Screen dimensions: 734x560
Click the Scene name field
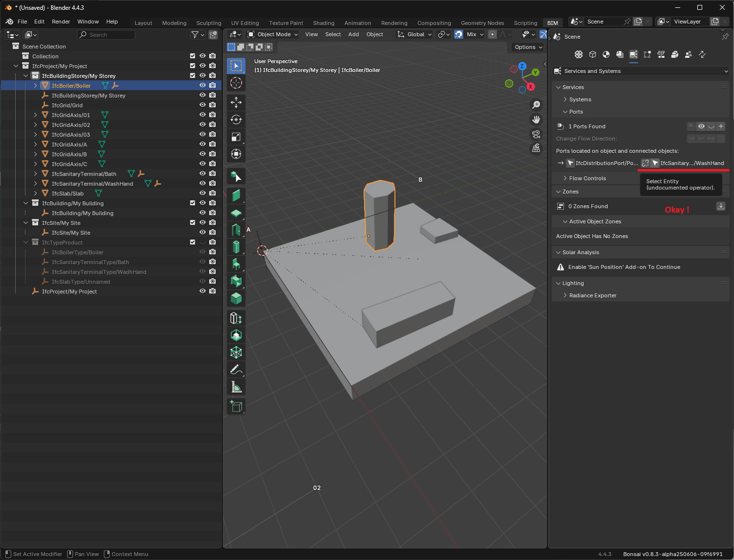(603, 22)
